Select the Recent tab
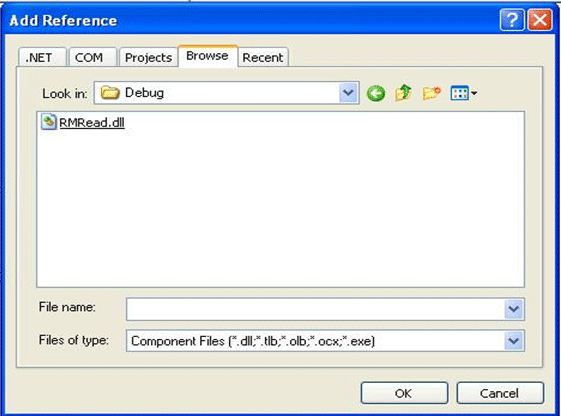Image resolution: width=561 pixels, height=416 pixels. (x=263, y=57)
